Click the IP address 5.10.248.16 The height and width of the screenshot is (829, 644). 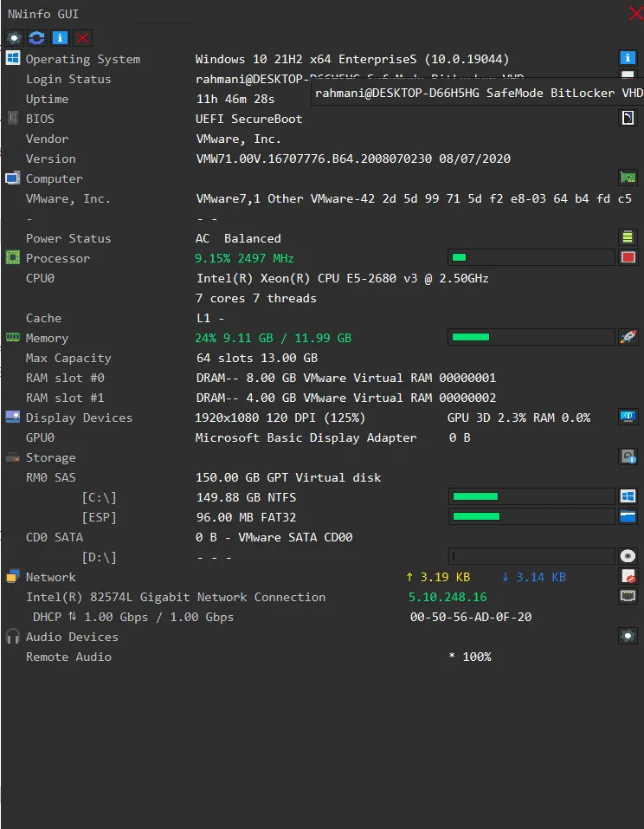coord(448,597)
